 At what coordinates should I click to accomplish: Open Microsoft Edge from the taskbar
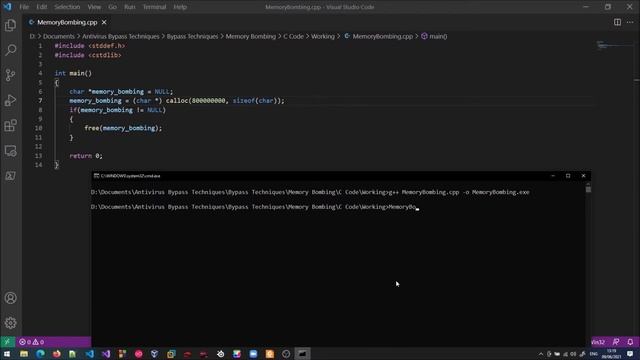click(40, 354)
